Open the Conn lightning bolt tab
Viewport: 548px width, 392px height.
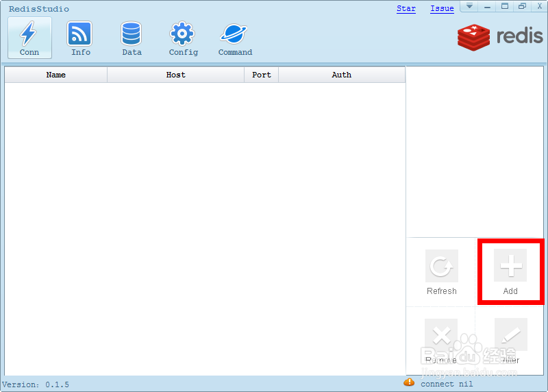(x=29, y=38)
